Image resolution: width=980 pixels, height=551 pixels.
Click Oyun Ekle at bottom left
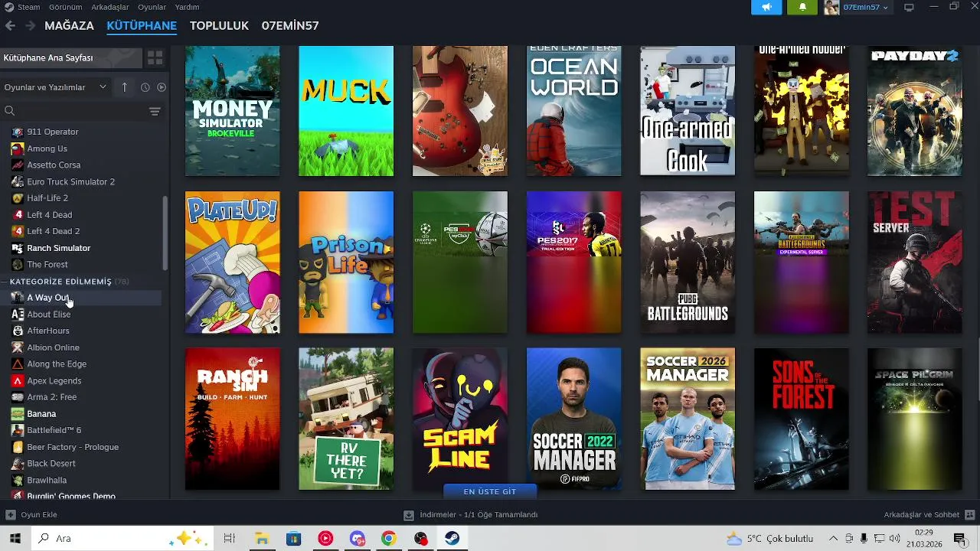pyautogui.click(x=31, y=515)
